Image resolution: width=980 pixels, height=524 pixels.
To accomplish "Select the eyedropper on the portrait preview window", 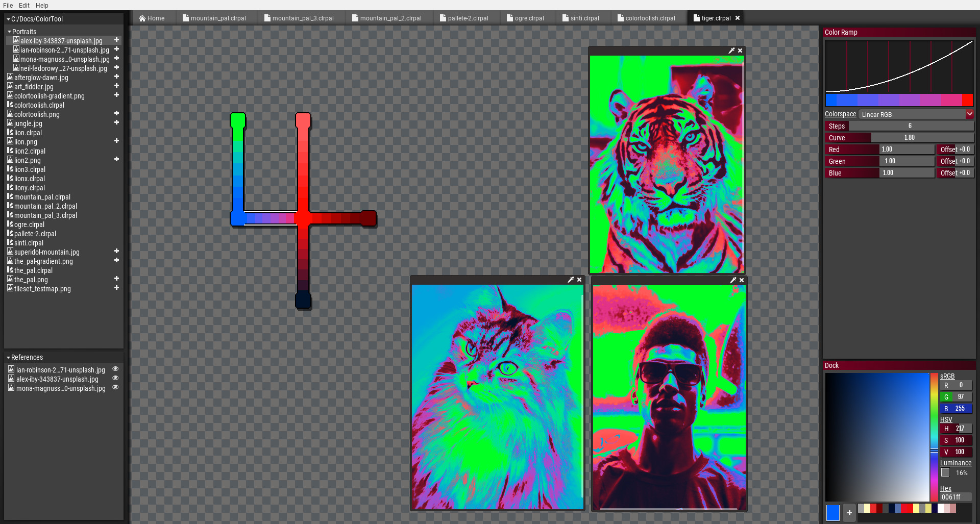I will [732, 280].
